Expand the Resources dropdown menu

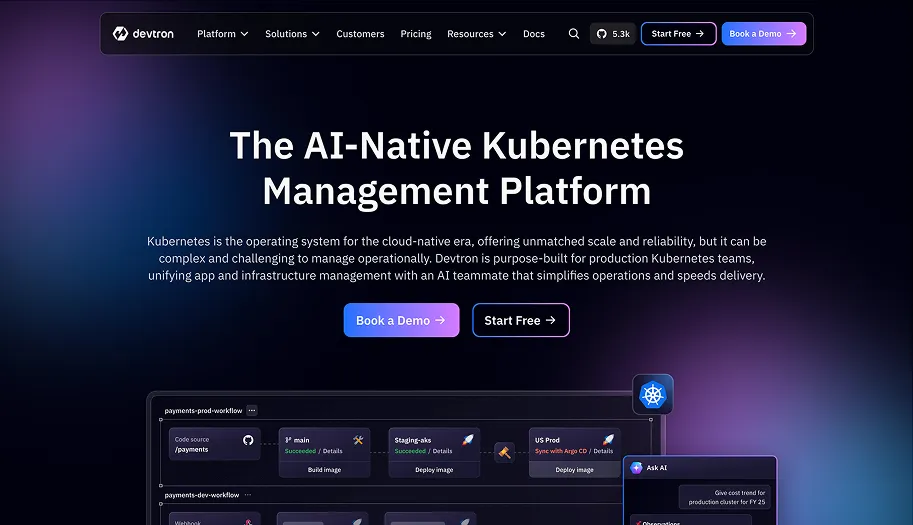(476, 34)
